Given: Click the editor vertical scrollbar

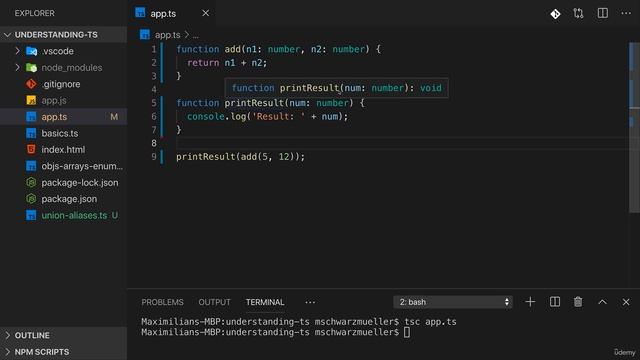Looking at the screenshot, I should click(634, 127).
